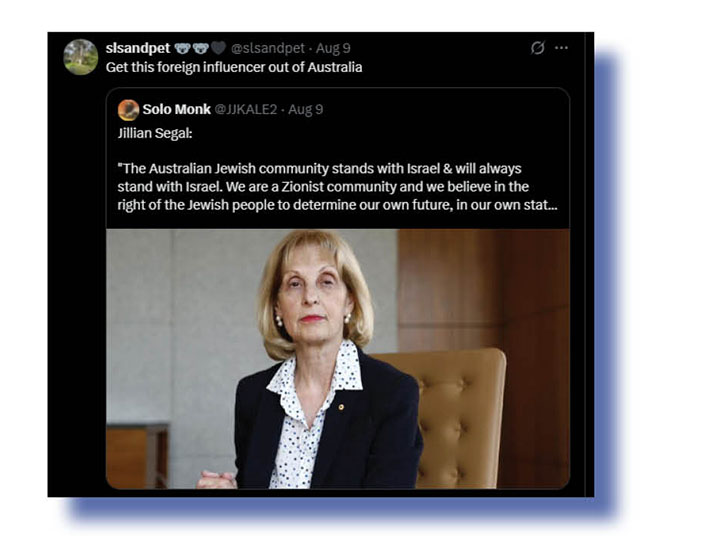This screenshot has height=556, width=709.
Task: Open the quoted post's body text starting 'The Australian Jewish community'
Action: tap(337, 187)
